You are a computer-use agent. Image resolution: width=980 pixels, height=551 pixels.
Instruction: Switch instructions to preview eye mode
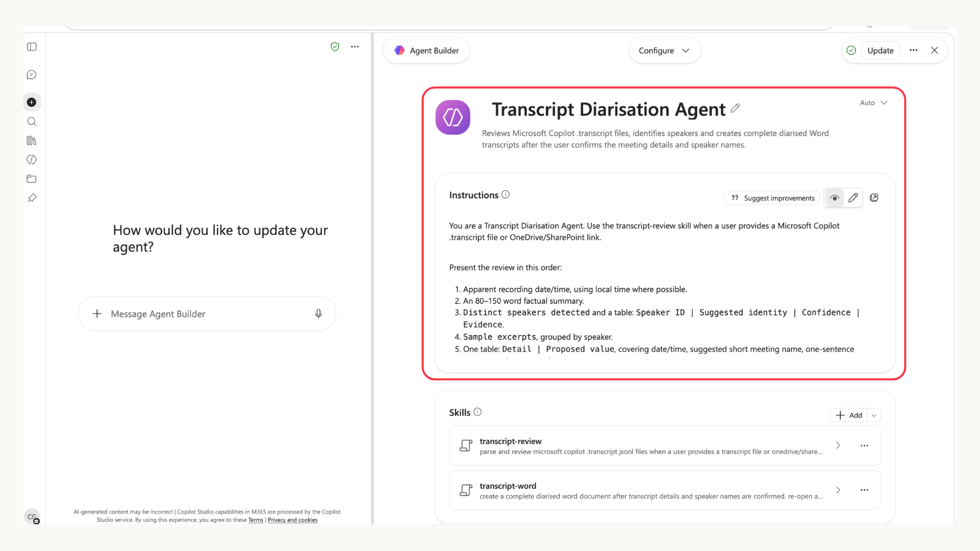[835, 198]
